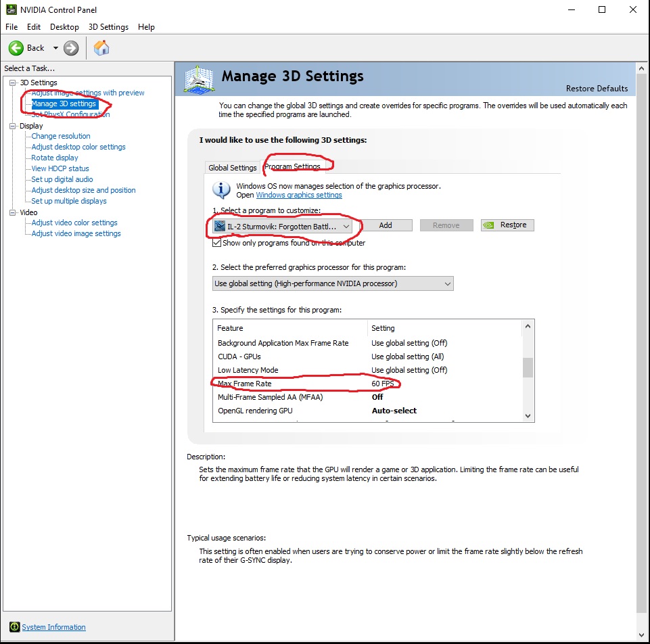
Task: Open Rotate display task
Action: point(55,158)
